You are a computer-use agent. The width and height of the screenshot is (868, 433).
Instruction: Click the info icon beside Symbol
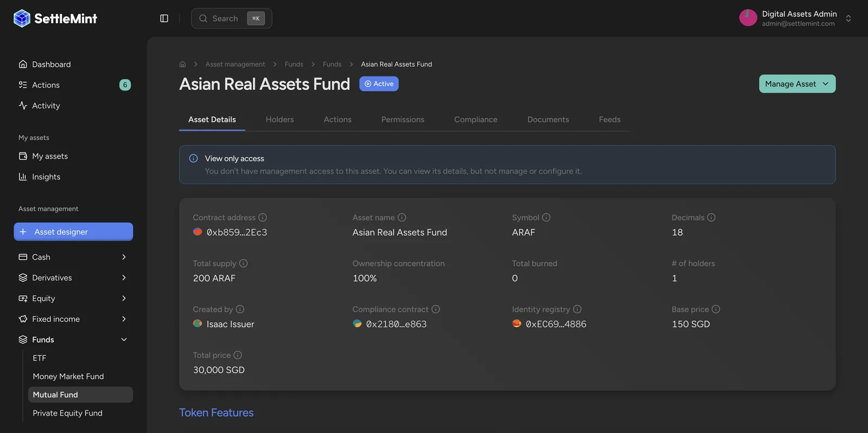click(546, 217)
